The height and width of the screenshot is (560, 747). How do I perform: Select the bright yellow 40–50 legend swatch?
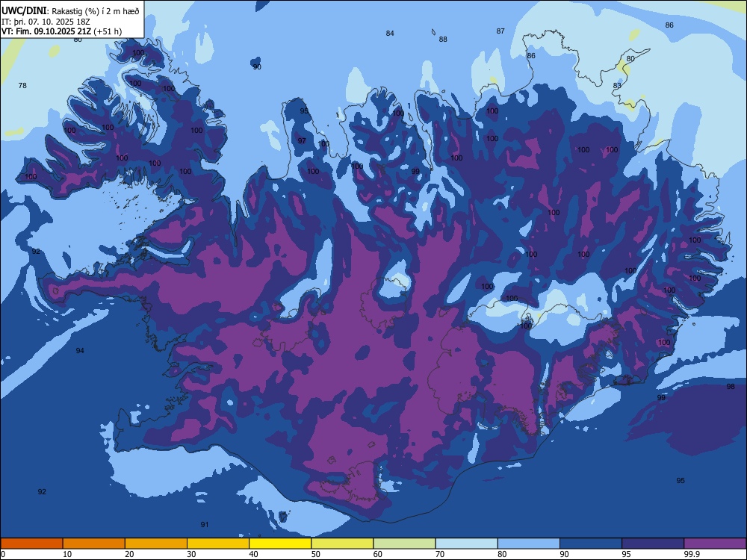click(x=280, y=544)
